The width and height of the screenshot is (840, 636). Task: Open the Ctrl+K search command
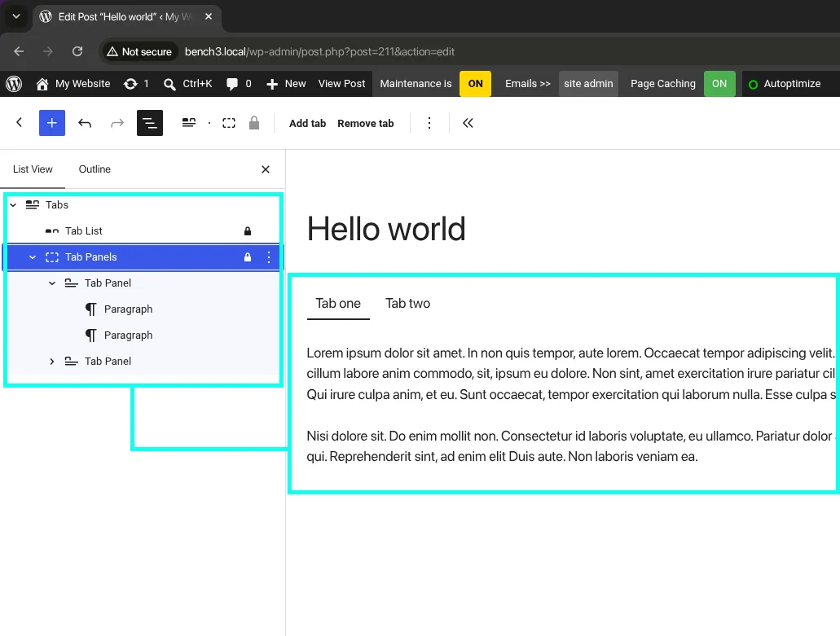(x=188, y=84)
